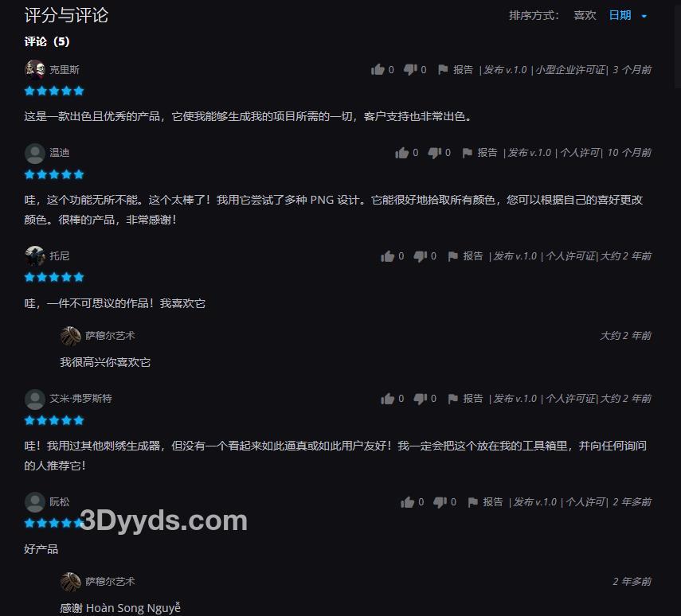Open 克里斯's user avatar
Image resolution: width=681 pixels, height=616 pixels.
click(34, 69)
